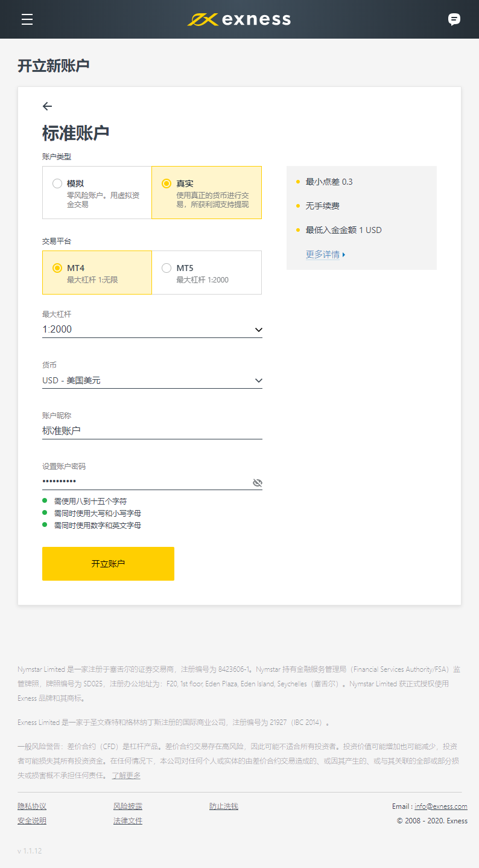This screenshot has height=868, width=479.
Task: Open the 风险披露 link
Action: point(128,806)
